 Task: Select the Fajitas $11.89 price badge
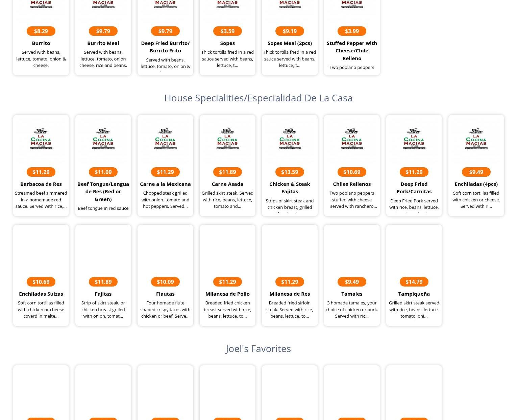[103, 282]
